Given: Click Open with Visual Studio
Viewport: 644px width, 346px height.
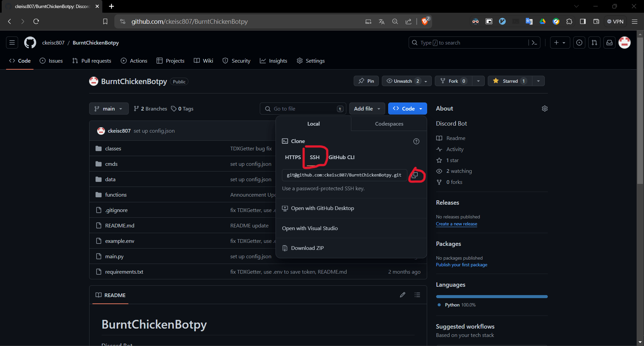Looking at the screenshot, I should coord(351,228).
